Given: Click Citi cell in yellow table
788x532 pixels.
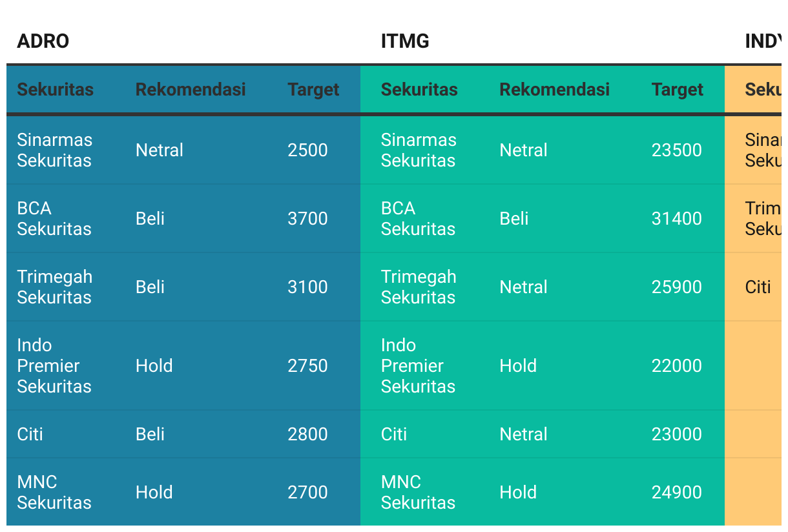Looking at the screenshot, I should (758, 287).
